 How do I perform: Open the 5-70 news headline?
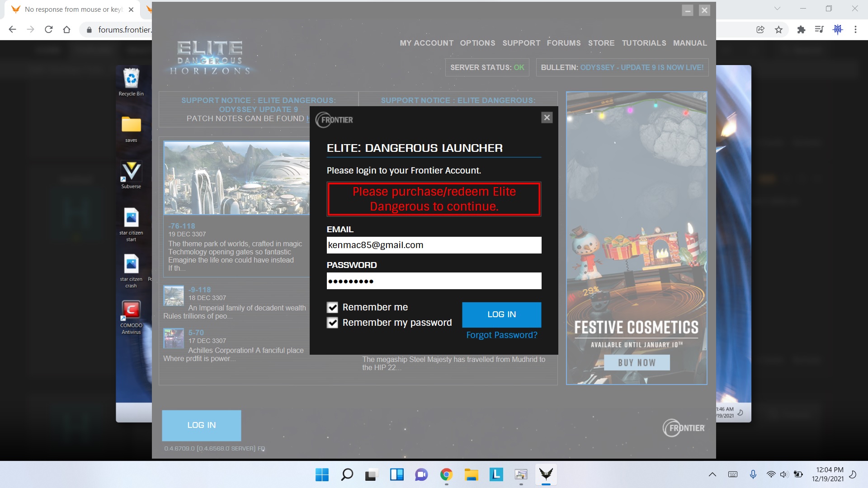[196, 333]
